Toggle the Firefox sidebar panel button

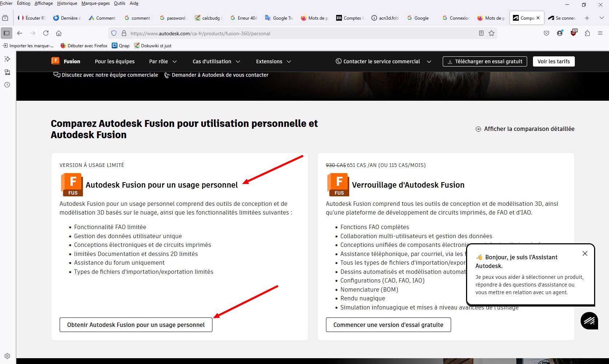click(7, 33)
